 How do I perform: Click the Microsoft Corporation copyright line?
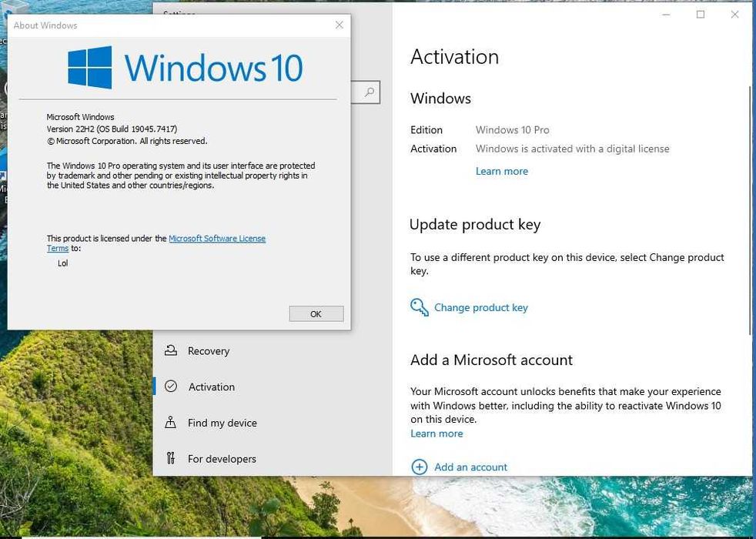click(127, 141)
